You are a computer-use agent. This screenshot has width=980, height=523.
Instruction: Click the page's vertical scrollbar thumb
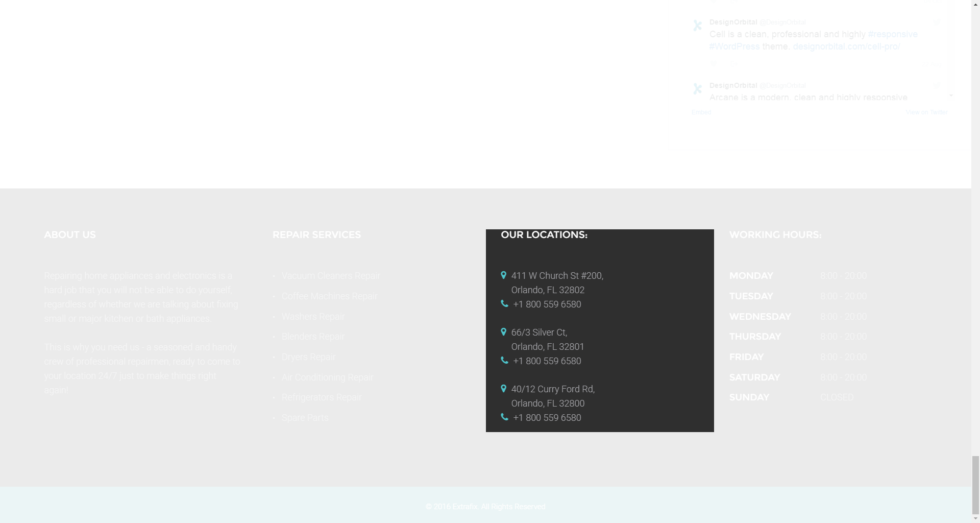(975, 484)
